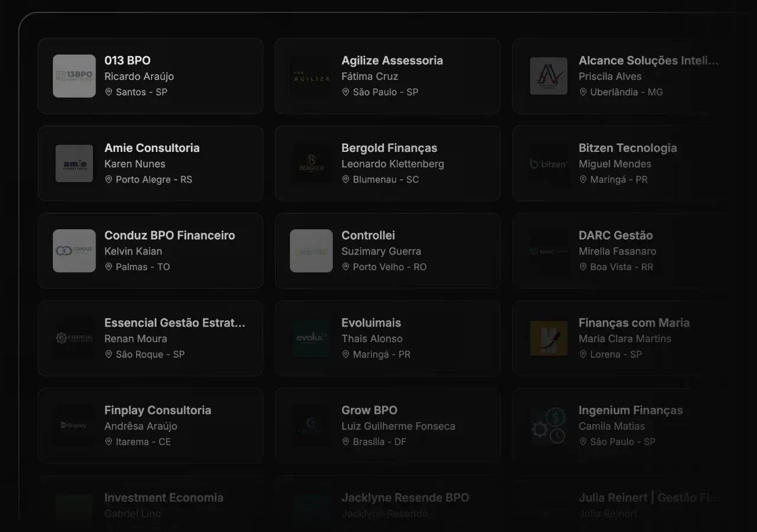Click the Conduz BPO Financeiro logo
Image resolution: width=757 pixels, height=532 pixels.
point(74,251)
